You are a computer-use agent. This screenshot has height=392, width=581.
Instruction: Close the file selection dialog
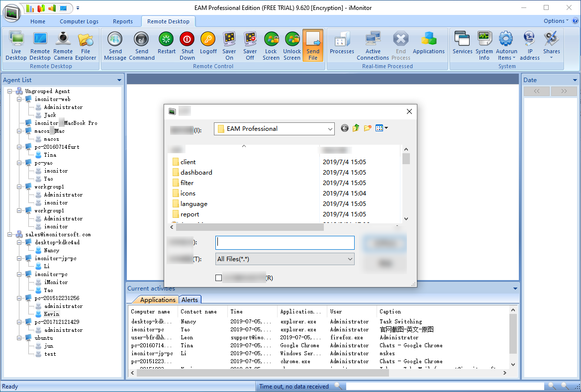[x=409, y=111]
